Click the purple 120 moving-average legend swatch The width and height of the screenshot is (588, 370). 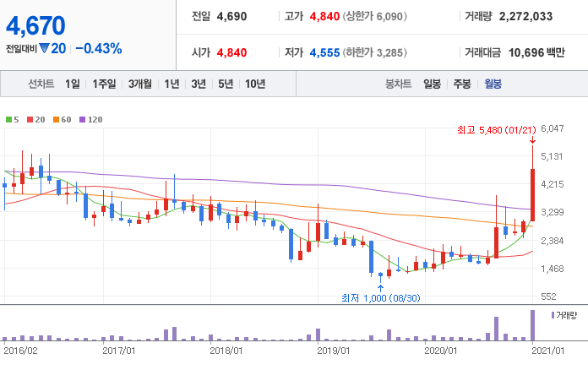[83, 120]
